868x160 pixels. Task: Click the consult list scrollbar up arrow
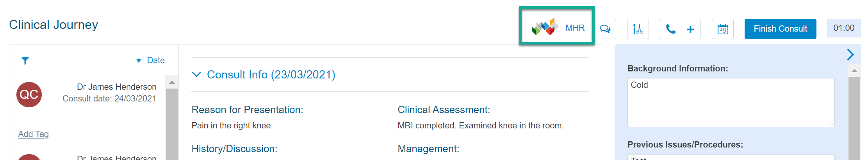coord(172,82)
